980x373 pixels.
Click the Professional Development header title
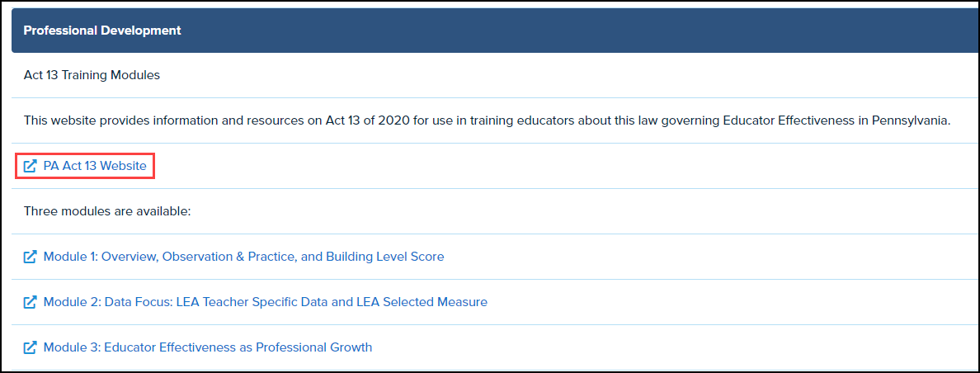tap(102, 31)
